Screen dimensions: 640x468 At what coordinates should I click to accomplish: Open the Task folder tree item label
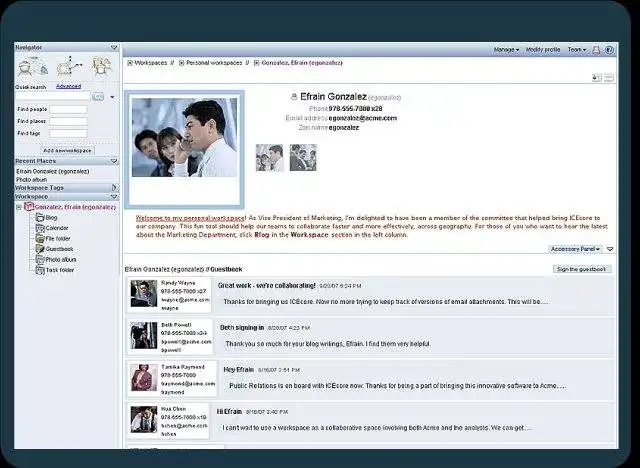click(x=60, y=270)
